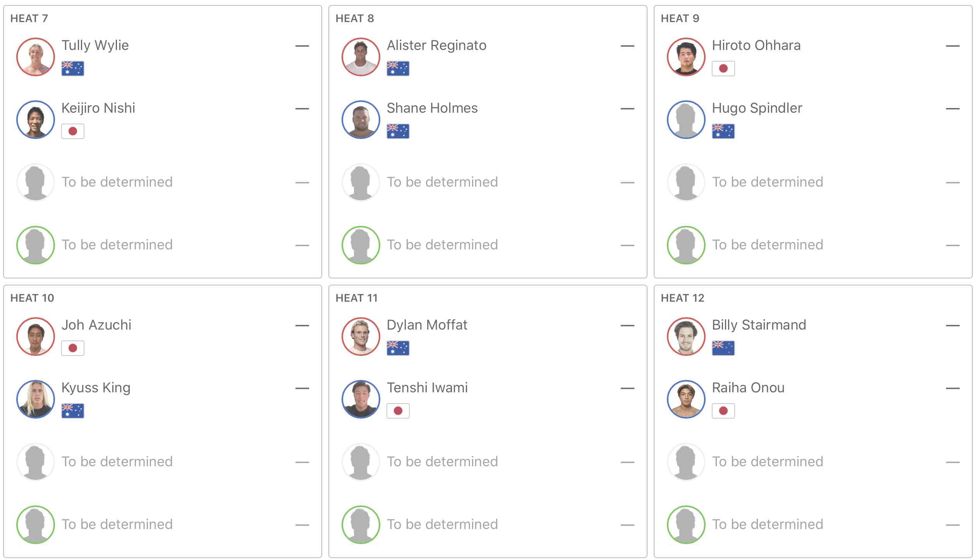
Task: Click the Heat 12 header label
Action: 682,298
